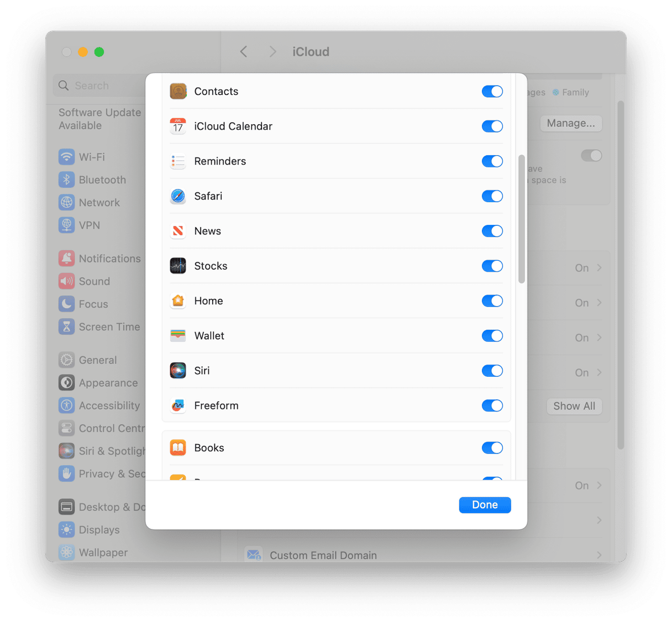Screen dimensions: 672x622
Task: Click the News app icon
Action: (x=178, y=231)
